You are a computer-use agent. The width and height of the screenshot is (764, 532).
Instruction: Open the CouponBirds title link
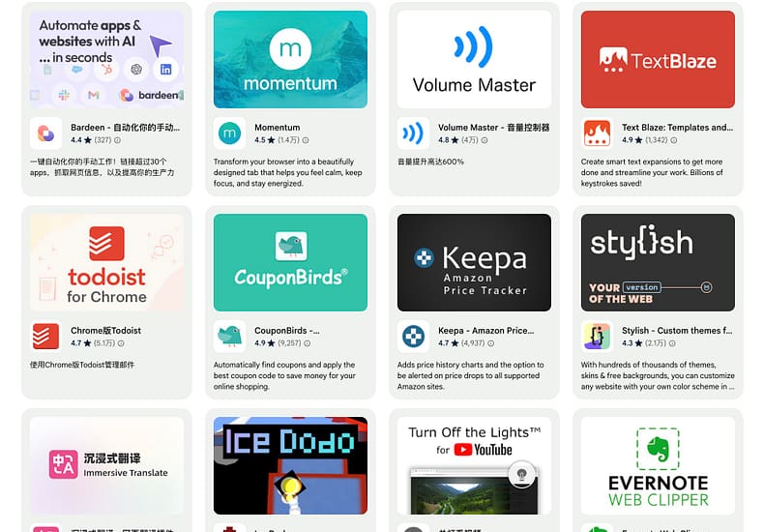click(287, 331)
